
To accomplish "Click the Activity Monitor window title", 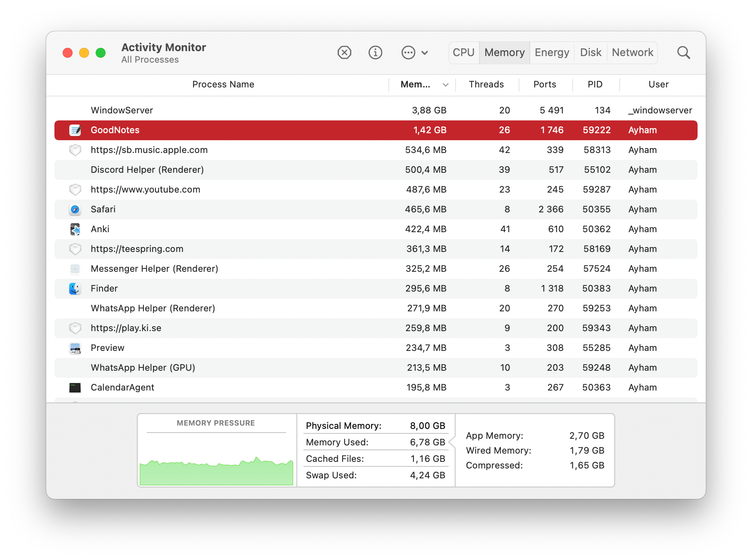I will point(164,47).
